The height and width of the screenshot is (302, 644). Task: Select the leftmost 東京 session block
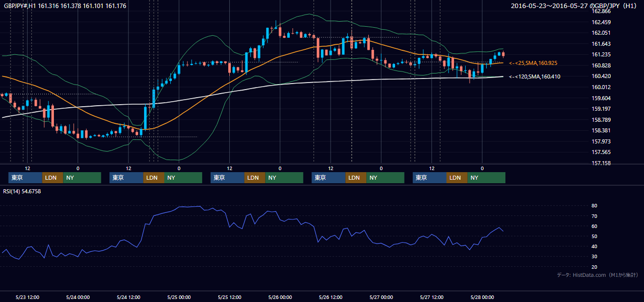point(26,178)
